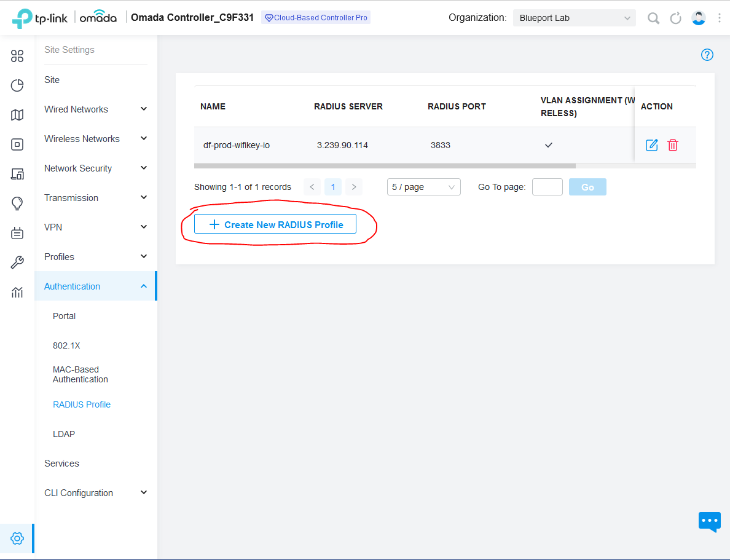Delete the df-prod-wifikey-io RADIUS profile
730x560 pixels.
point(673,145)
